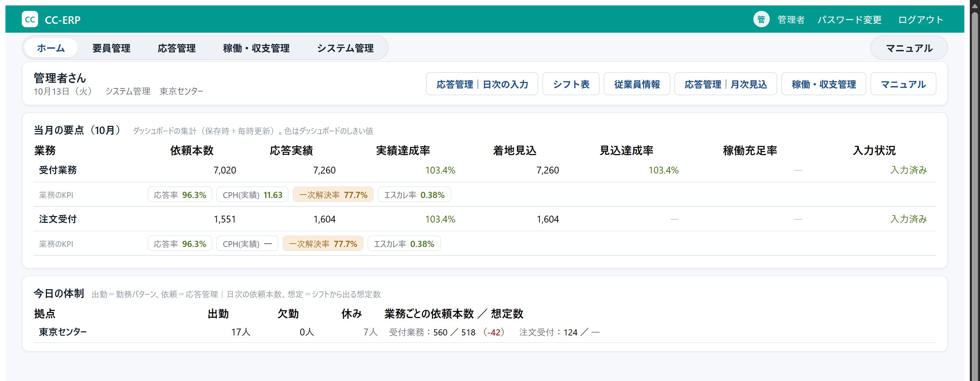Click the 管 user avatar icon

click(x=761, y=19)
